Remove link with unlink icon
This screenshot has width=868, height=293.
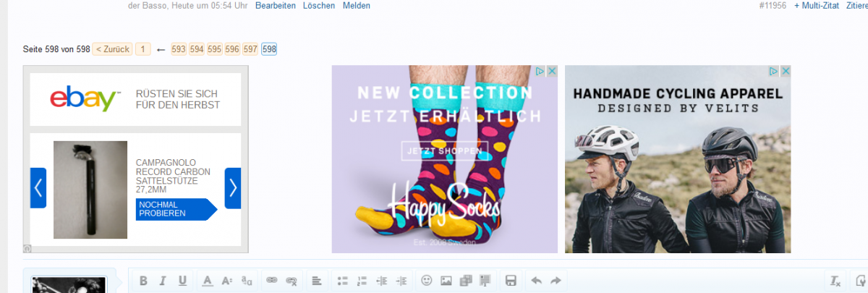292,281
